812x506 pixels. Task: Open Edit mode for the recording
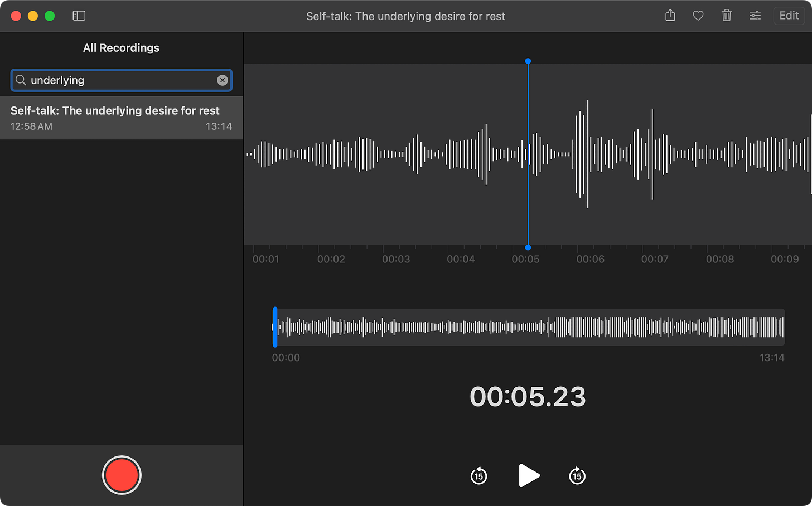click(x=789, y=16)
